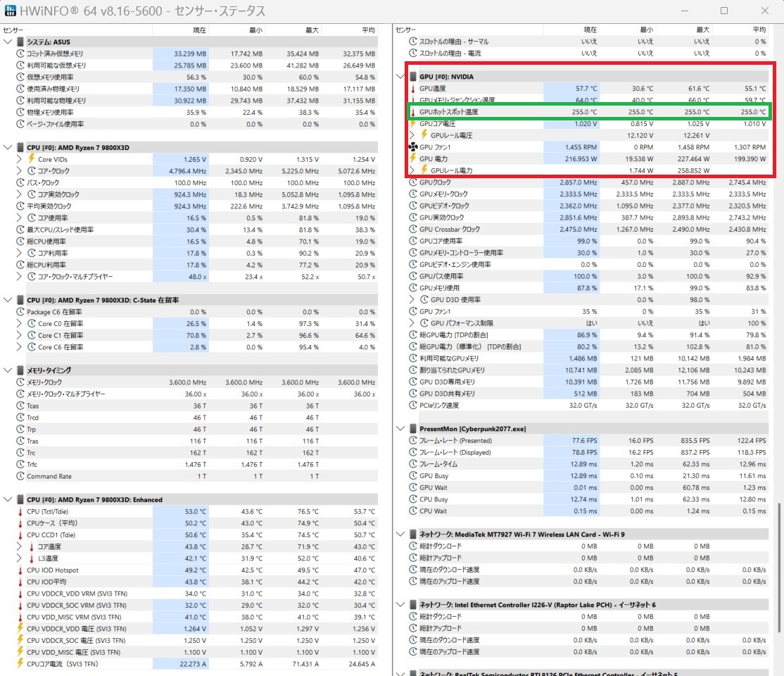Click the chip icon of MediaTek MT7927 Wi-Fi group
The width and height of the screenshot is (784, 676).
413,534
